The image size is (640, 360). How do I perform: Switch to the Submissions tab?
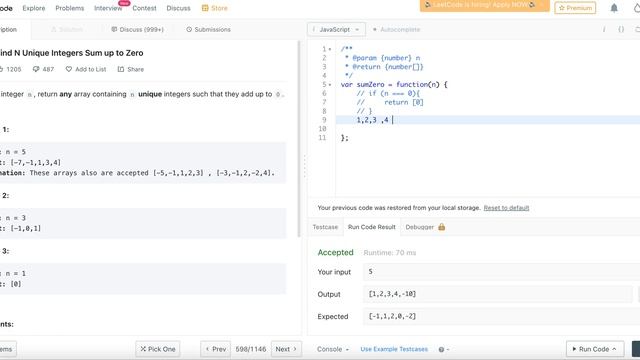[x=209, y=29]
